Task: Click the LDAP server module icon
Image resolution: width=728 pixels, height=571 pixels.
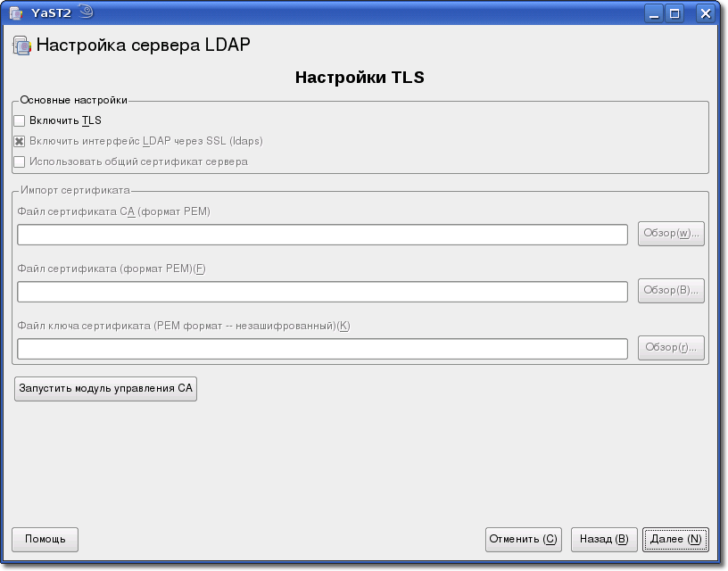Action: 21,46
